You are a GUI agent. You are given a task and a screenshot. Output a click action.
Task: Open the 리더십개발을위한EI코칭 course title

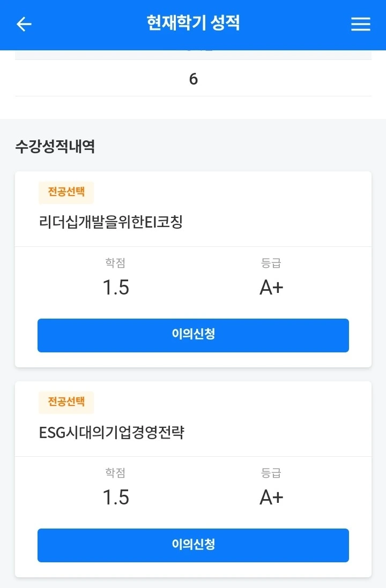click(x=111, y=222)
